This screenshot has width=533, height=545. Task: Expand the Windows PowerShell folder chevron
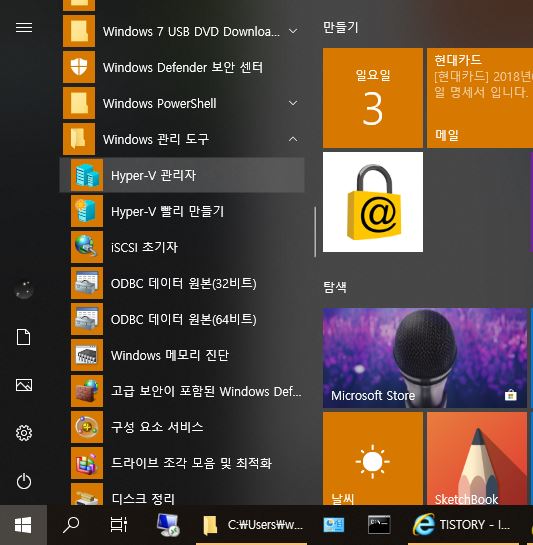point(293,103)
